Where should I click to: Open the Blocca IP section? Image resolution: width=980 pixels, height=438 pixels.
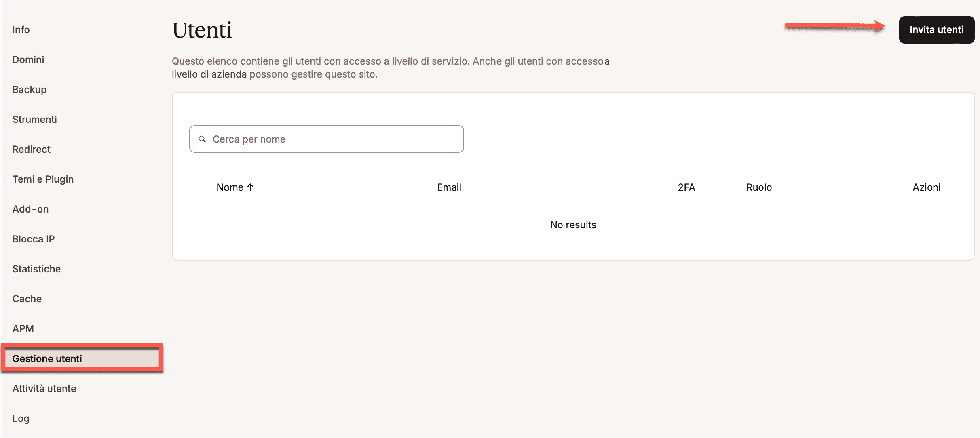[x=34, y=239]
